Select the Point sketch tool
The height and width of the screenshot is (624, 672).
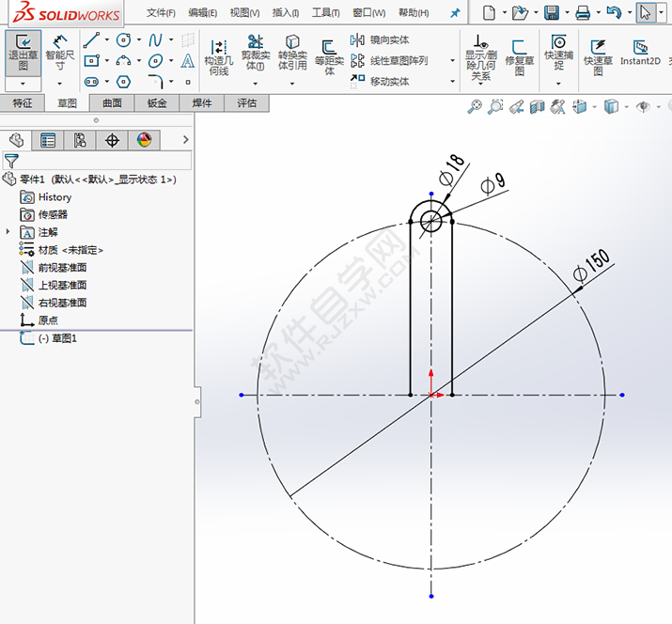point(188,82)
